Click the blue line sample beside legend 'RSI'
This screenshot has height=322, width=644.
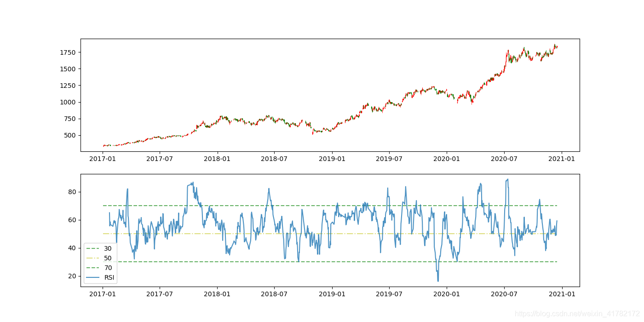pos(93,277)
